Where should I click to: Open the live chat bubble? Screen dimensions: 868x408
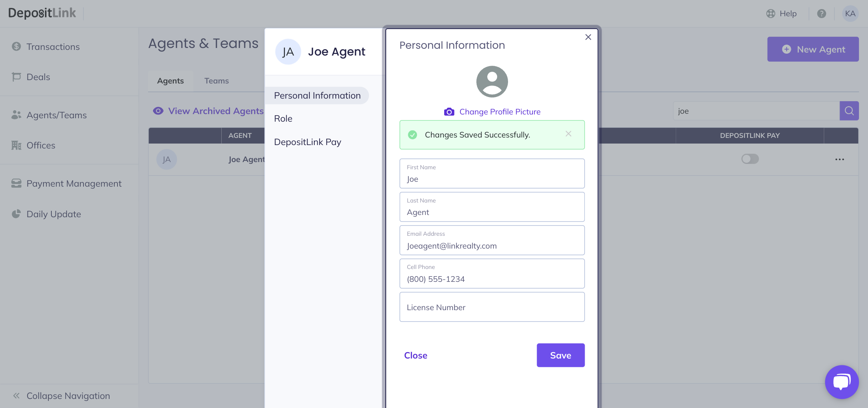point(842,382)
